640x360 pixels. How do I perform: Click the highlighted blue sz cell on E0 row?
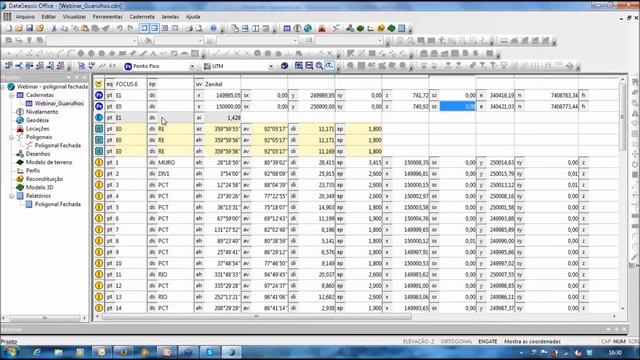pyautogui.click(x=458, y=107)
